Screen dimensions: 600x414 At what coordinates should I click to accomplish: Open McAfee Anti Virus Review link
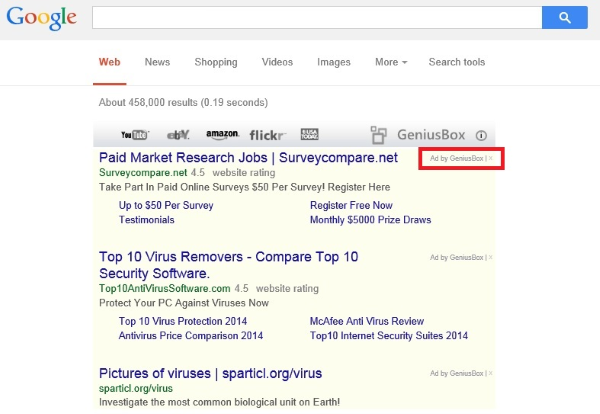coord(367,321)
